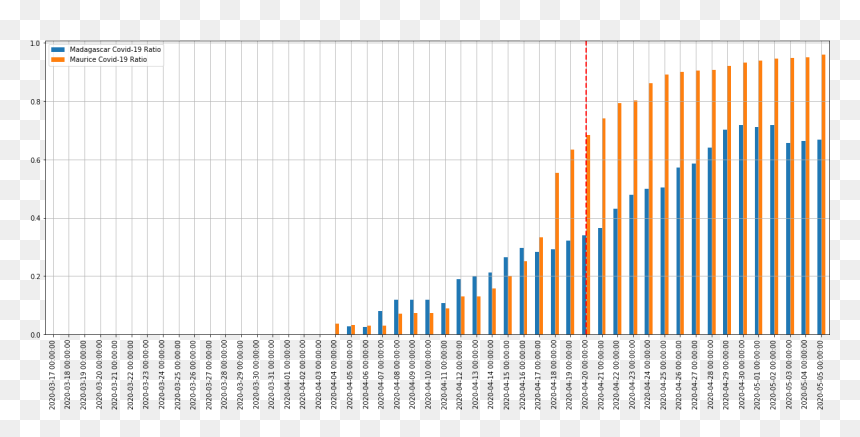The image size is (860, 437).
Task: Click the orange Maurice bar for 2020-04-04
Action: [337, 329]
